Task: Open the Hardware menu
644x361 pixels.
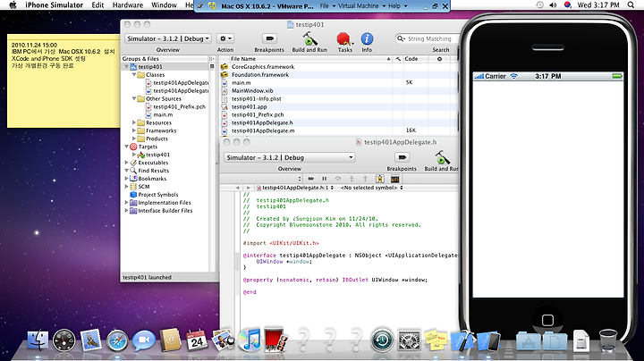Action: 126,5
